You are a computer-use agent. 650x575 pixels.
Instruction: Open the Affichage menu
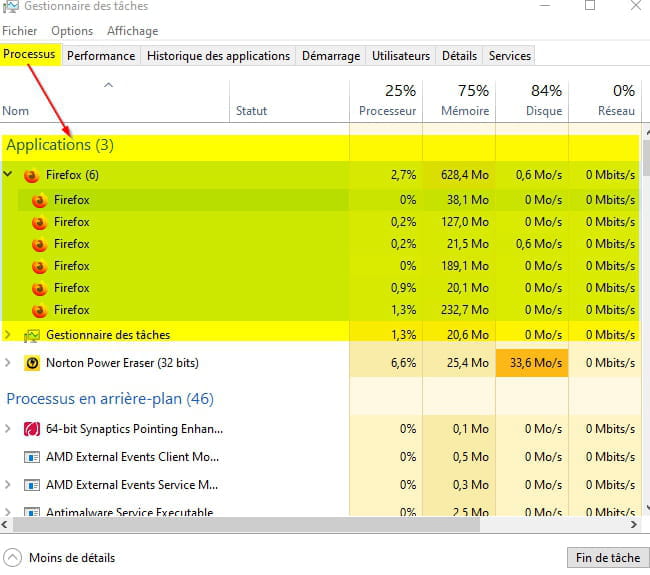(133, 31)
